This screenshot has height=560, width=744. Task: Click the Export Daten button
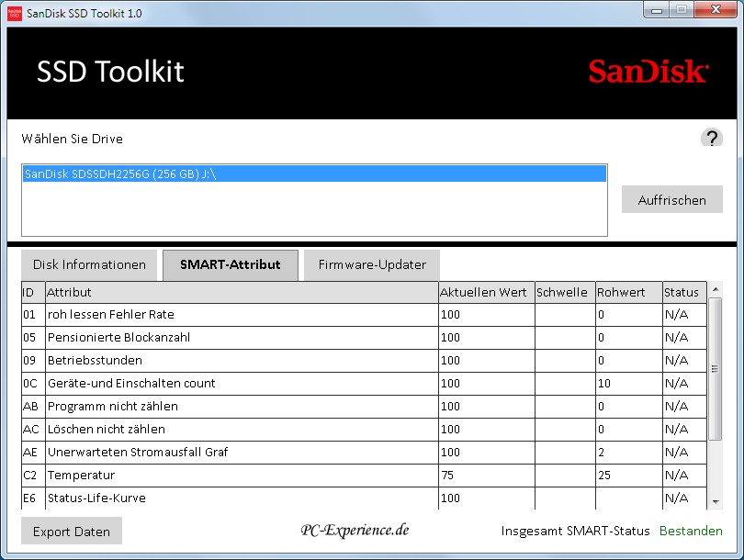pos(71,531)
